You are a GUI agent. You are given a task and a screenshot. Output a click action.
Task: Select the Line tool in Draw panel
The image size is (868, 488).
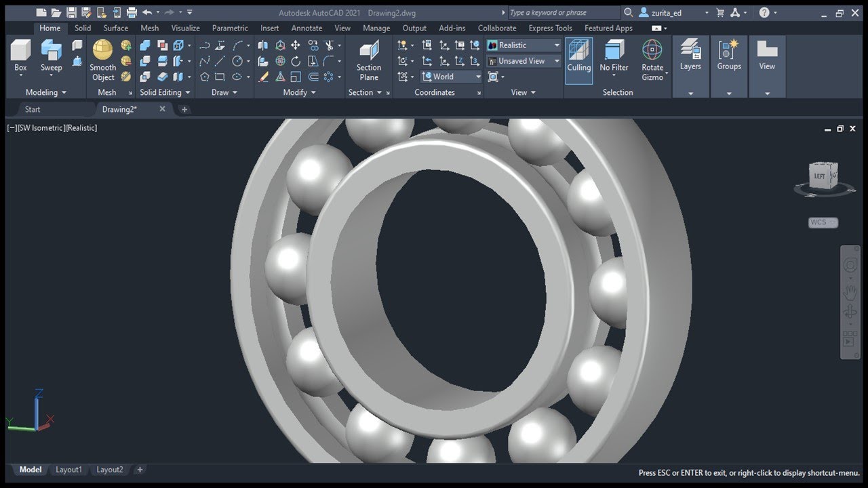click(x=220, y=61)
